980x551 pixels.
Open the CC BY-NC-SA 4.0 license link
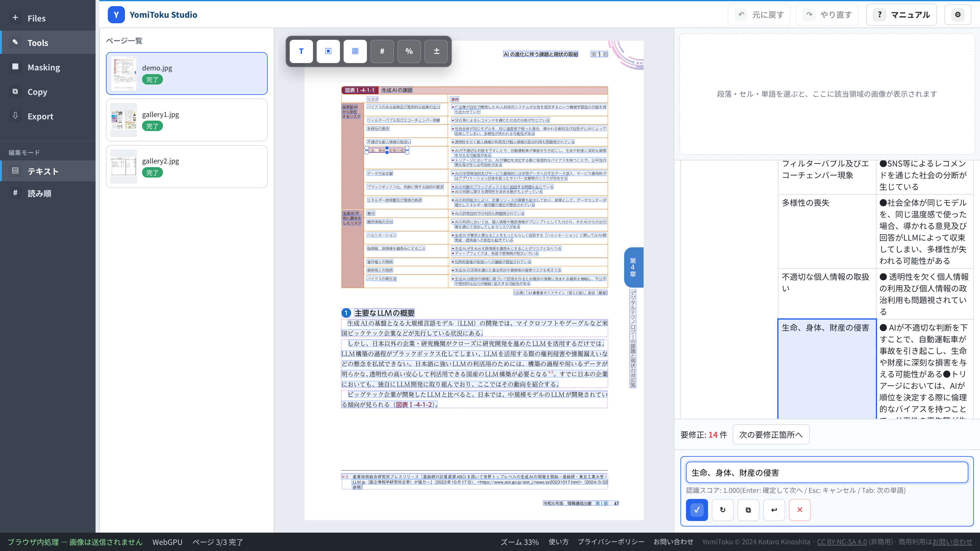coord(842,542)
